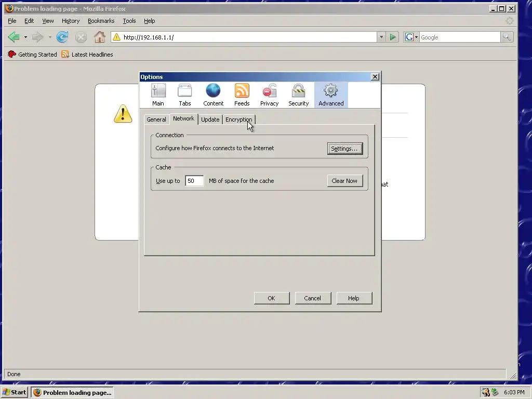Open the Google search engine dropdown
This screenshot has width=532, height=399.
pos(411,37)
